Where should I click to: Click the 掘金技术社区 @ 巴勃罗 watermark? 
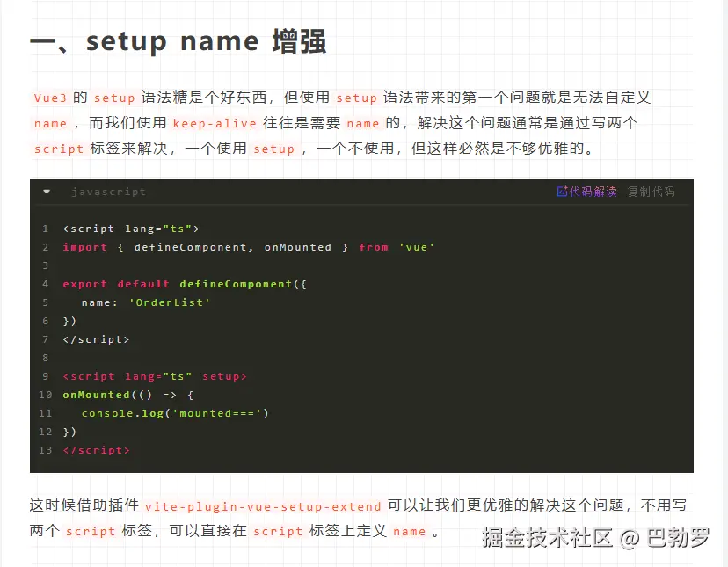[595, 538]
